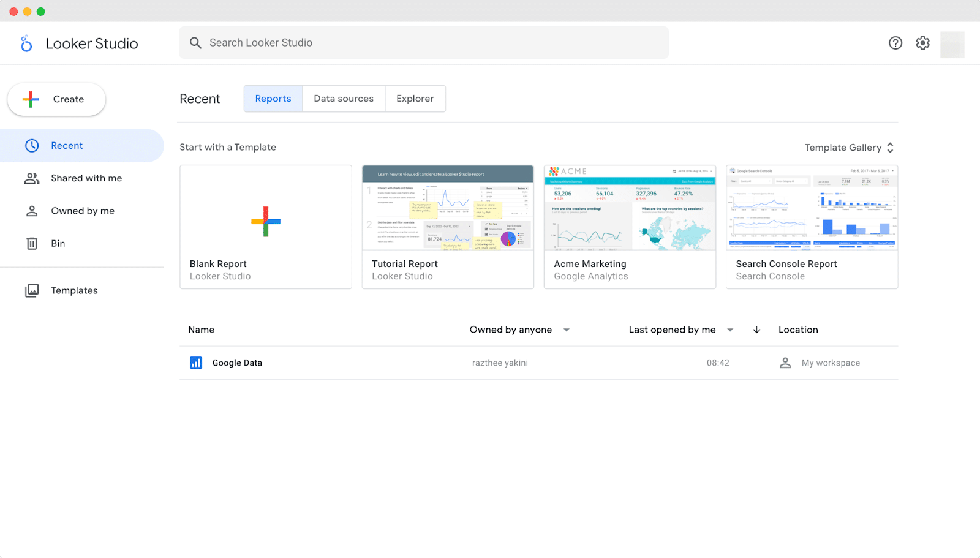Expand the Template Gallery chevrons
This screenshot has width=980, height=558.
click(x=890, y=148)
